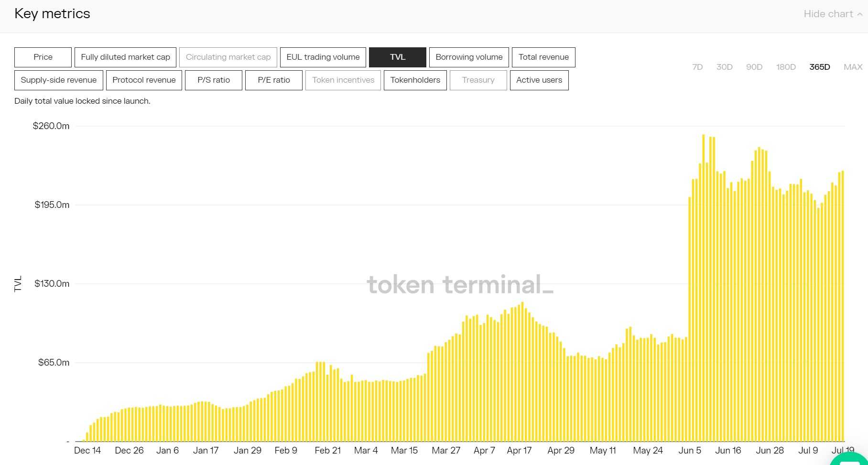Select the Price metric
Viewport: 868px width, 465px height.
43,57
